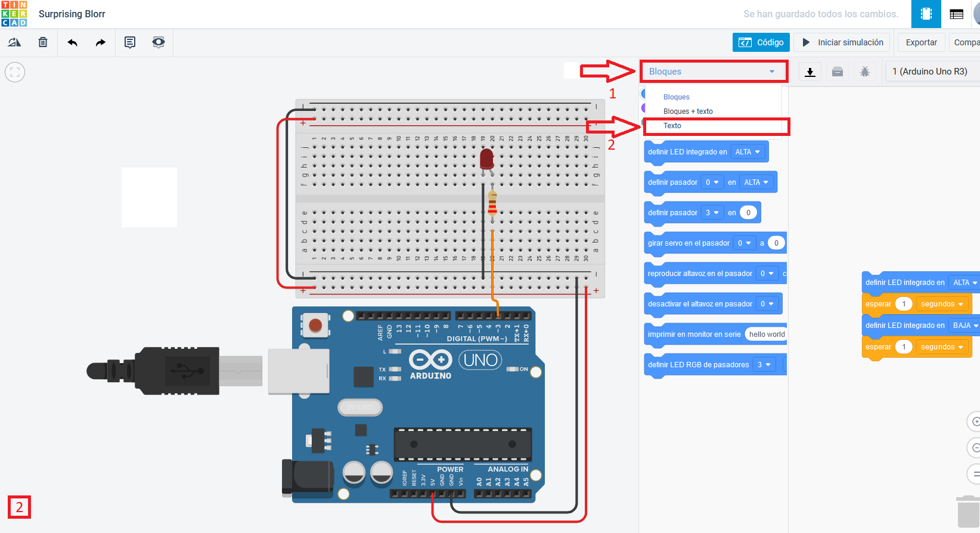Open the 1 (Arduino Uno R3) board selector
The width and height of the screenshot is (980, 533).
pyautogui.click(x=933, y=72)
